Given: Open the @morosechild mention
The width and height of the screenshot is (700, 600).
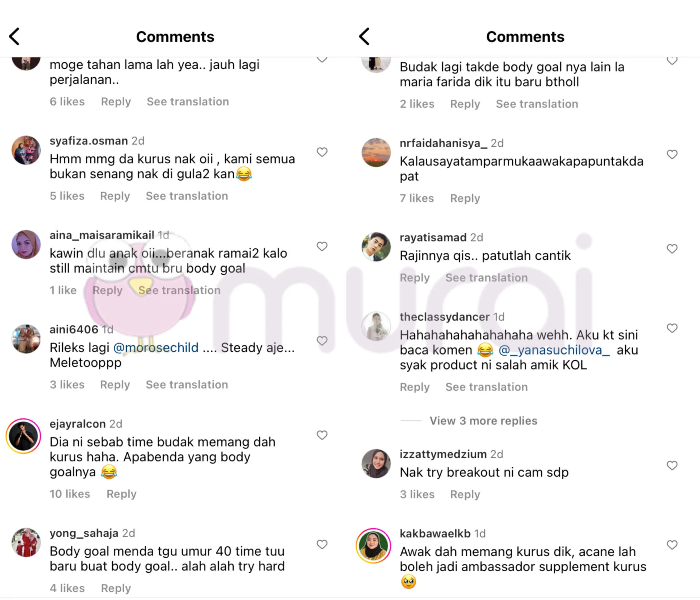Looking at the screenshot, I should coord(156,348).
